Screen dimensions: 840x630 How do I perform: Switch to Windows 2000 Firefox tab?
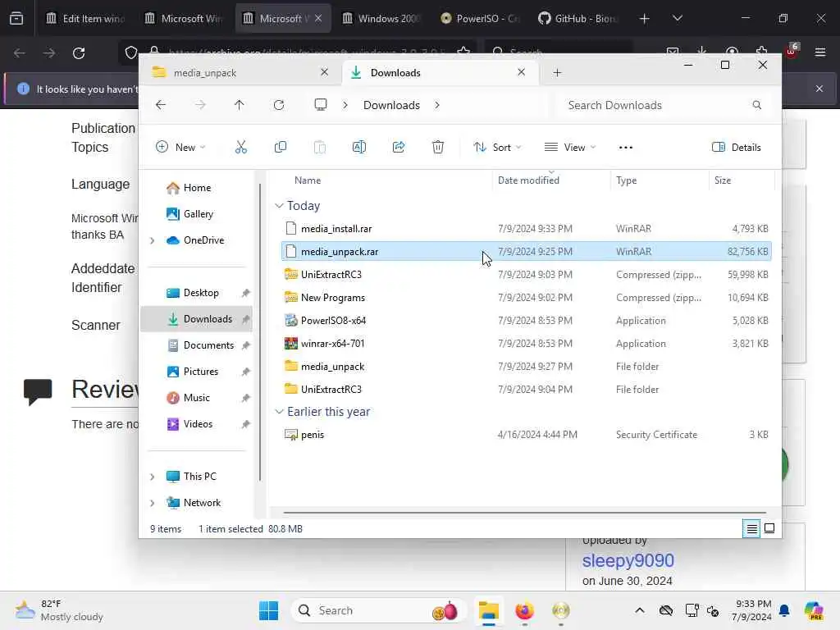point(382,18)
